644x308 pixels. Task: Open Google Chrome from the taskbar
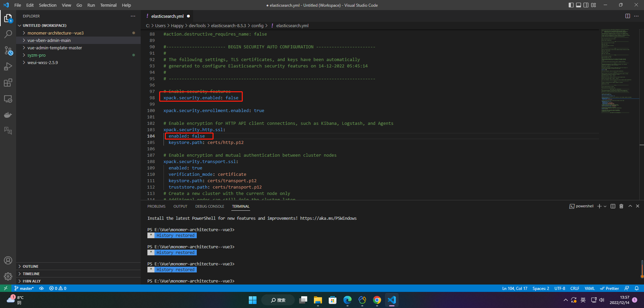point(377,300)
